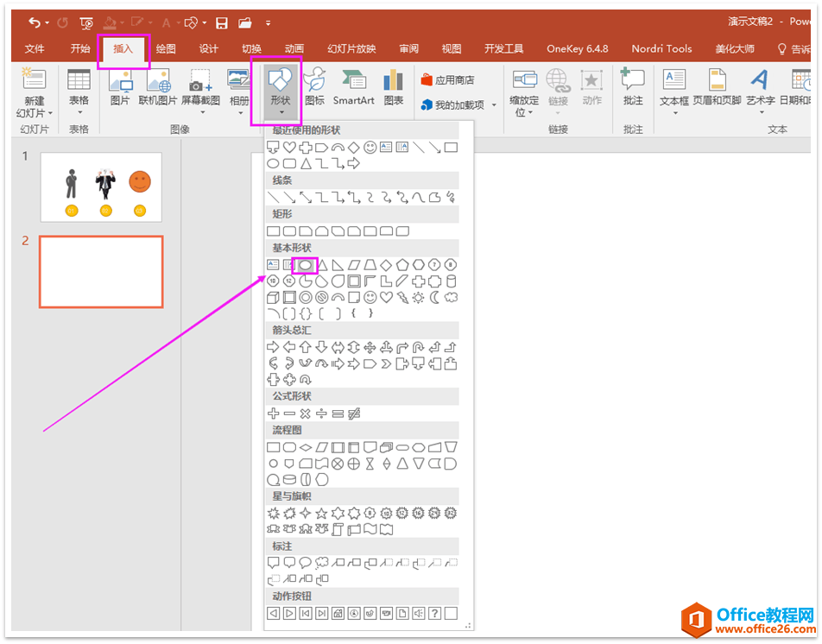Select the straight line in 线条 section
This screenshot has width=822, height=644.
pyautogui.click(x=273, y=198)
